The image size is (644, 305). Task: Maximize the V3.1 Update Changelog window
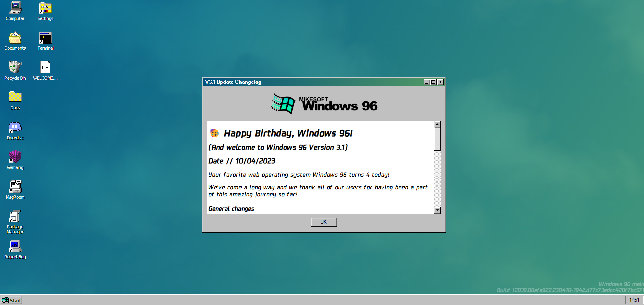pos(433,82)
